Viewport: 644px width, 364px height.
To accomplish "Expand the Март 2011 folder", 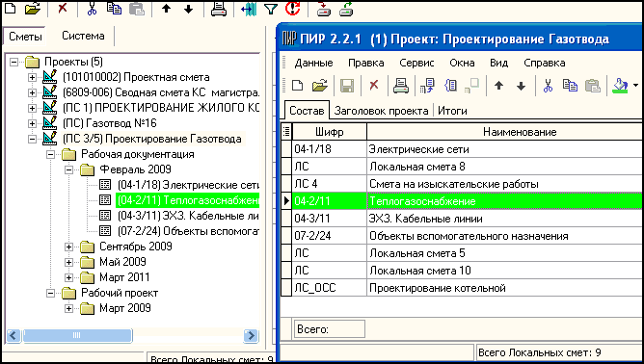I will (x=69, y=277).
